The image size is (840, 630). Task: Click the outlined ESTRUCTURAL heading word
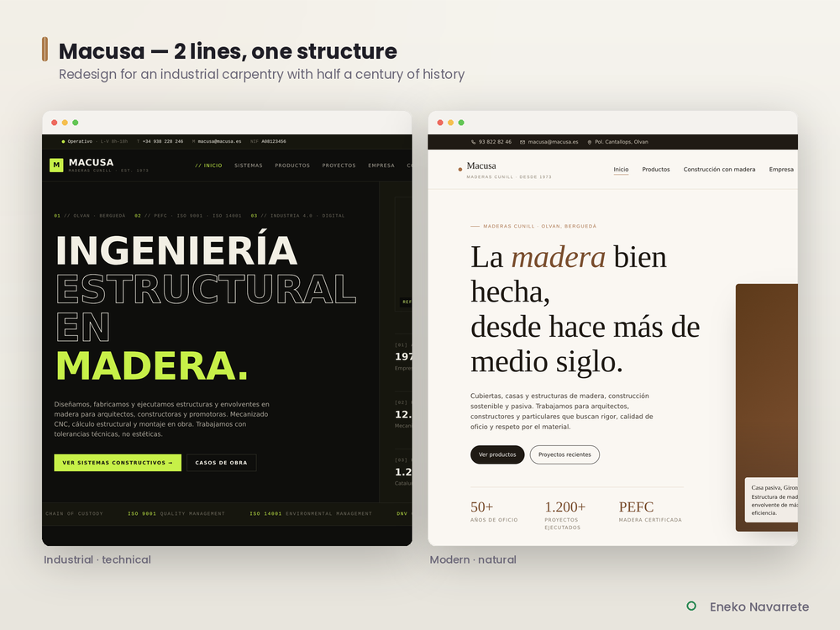(207, 289)
